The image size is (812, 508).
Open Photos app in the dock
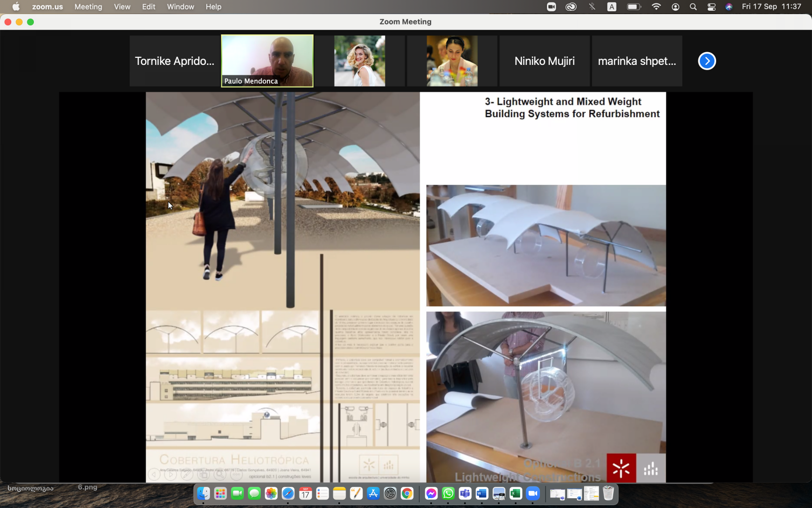(271, 493)
